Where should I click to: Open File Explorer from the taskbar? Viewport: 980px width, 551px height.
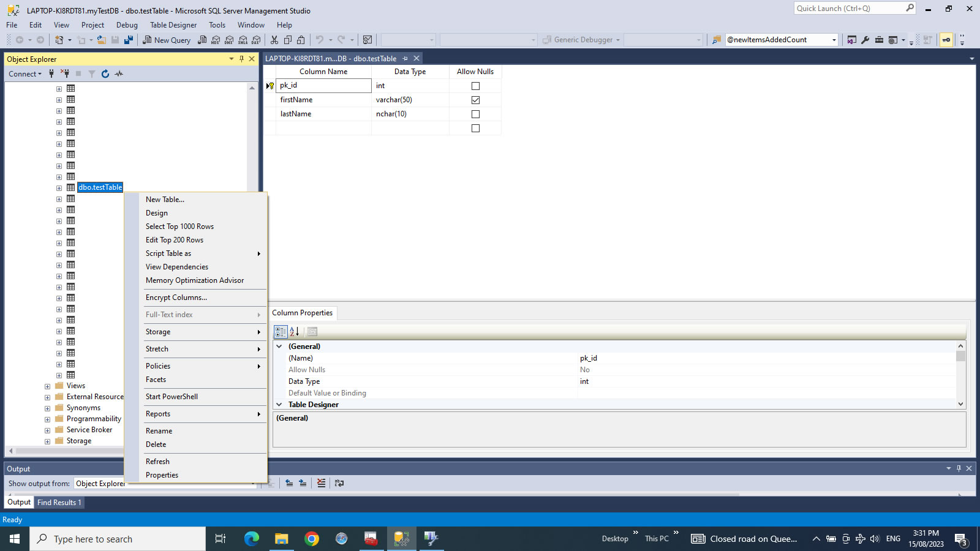pyautogui.click(x=282, y=539)
